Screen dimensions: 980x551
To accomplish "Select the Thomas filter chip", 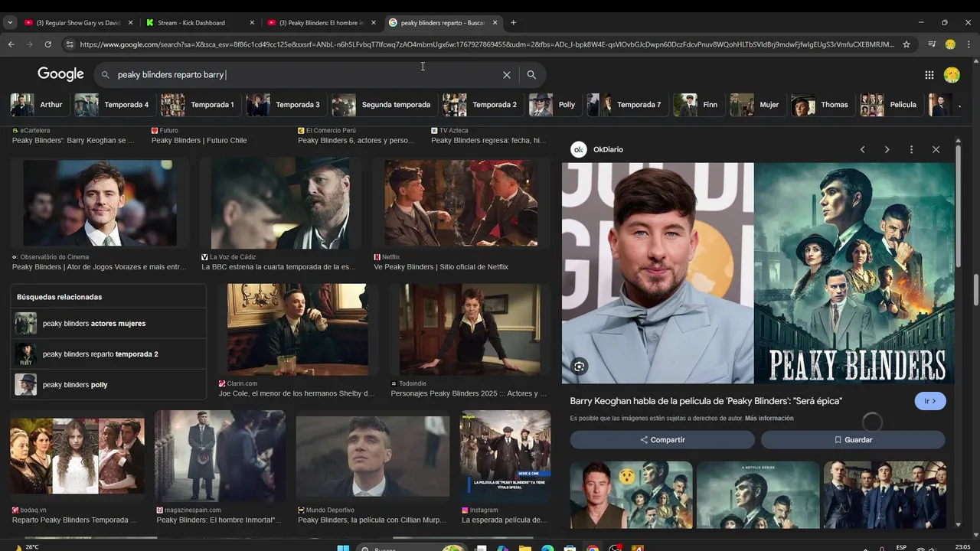I will click(822, 105).
